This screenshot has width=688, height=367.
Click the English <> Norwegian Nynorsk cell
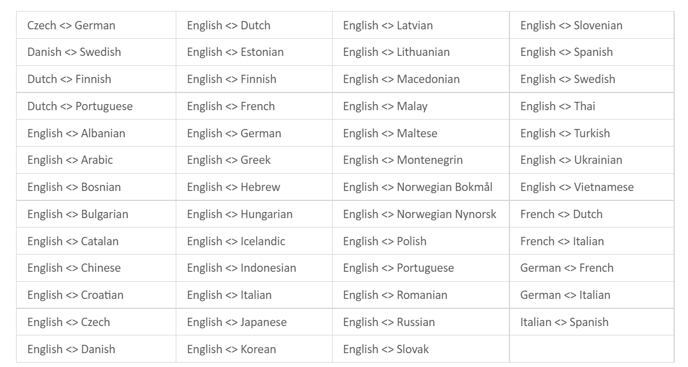click(419, 214)
